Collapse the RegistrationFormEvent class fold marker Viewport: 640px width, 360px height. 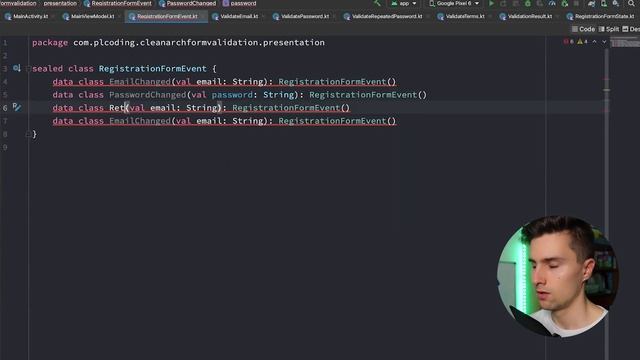pos(28,69)
